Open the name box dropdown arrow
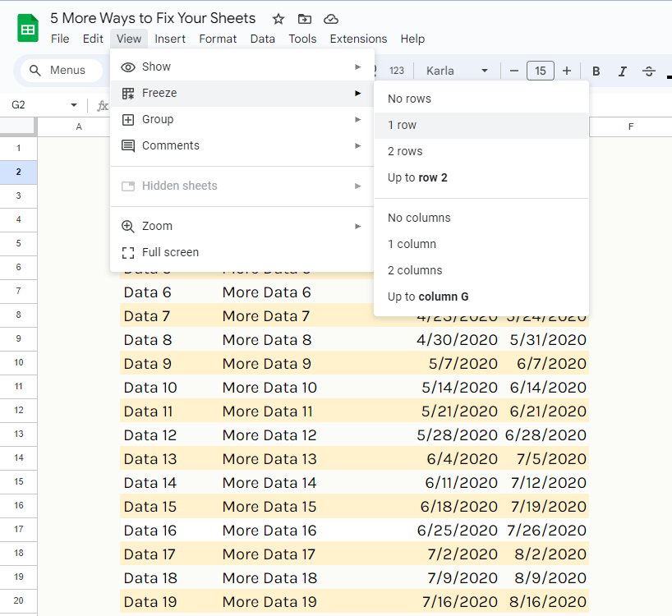 74,105
